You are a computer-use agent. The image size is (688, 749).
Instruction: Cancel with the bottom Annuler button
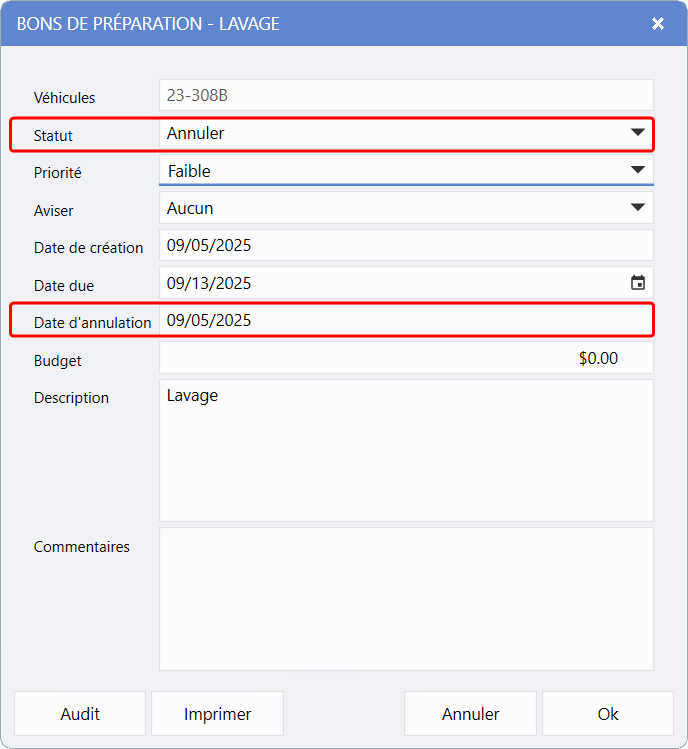coord(470,714)
